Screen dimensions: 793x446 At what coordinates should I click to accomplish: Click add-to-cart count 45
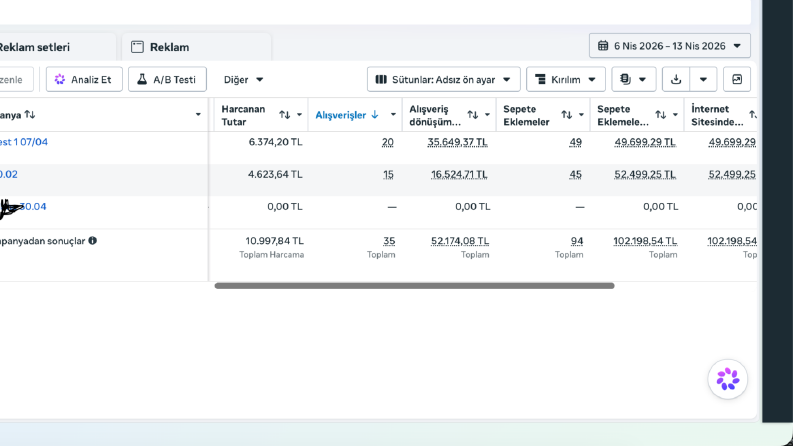click(x=576, y=174)
